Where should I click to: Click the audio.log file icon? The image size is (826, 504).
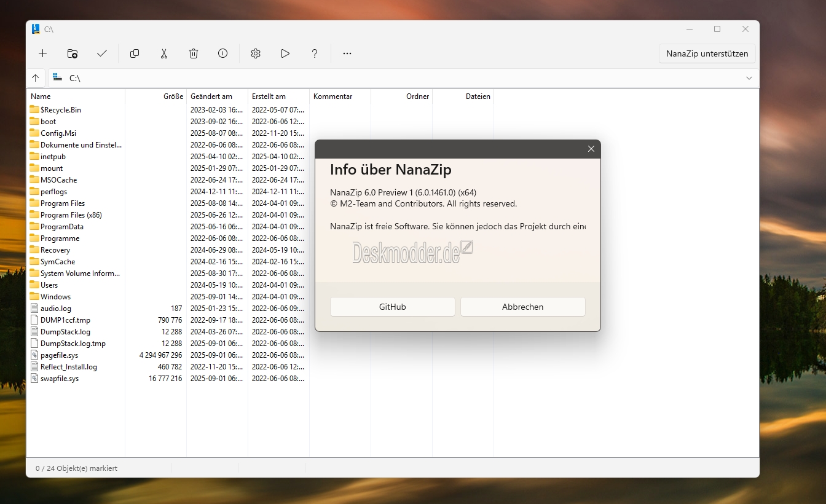[34, 308]
